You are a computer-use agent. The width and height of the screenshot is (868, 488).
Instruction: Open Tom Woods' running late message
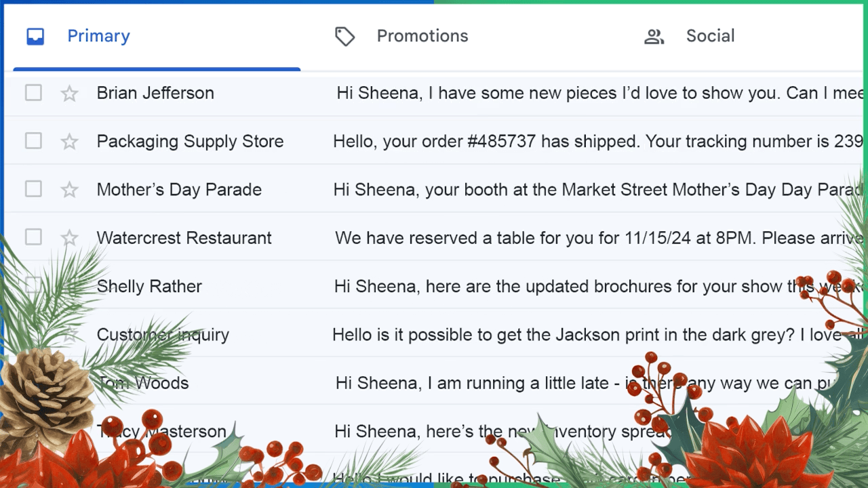(x=475, y=384)
